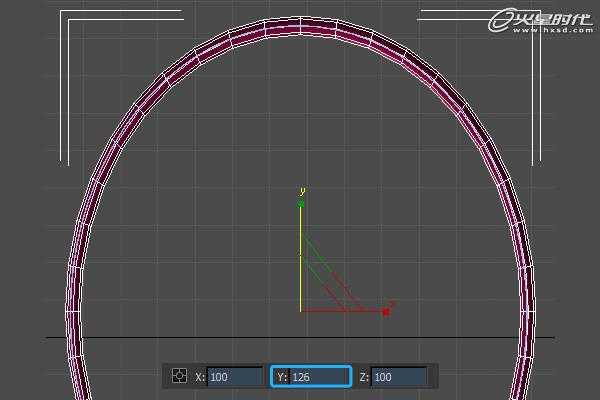Select the pink ring at its top center

coord(301,26)
